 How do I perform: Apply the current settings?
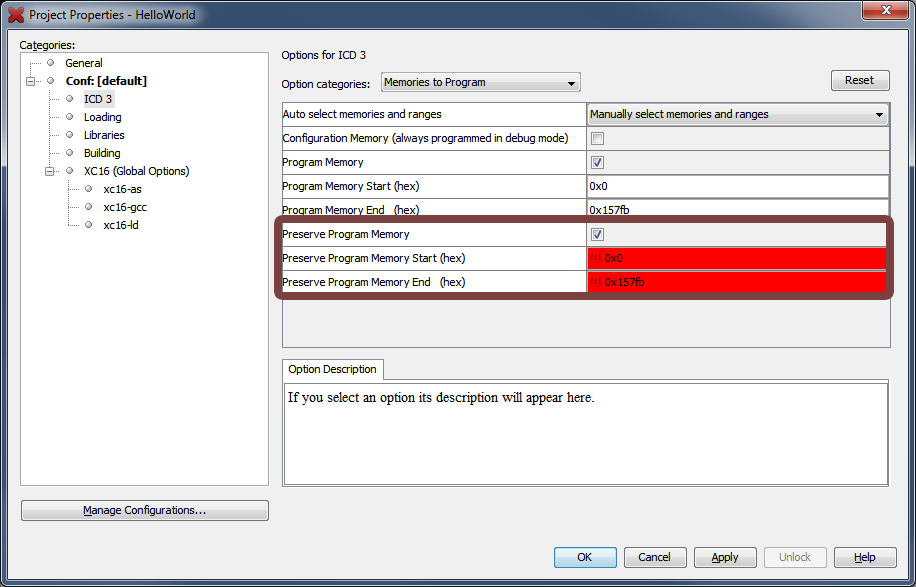[x=725, y=557]
